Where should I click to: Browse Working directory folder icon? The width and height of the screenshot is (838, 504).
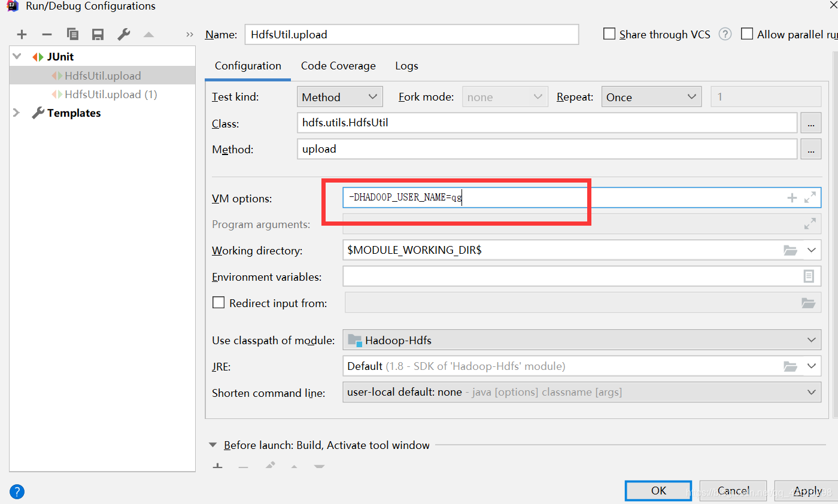[x=791, y=250]
